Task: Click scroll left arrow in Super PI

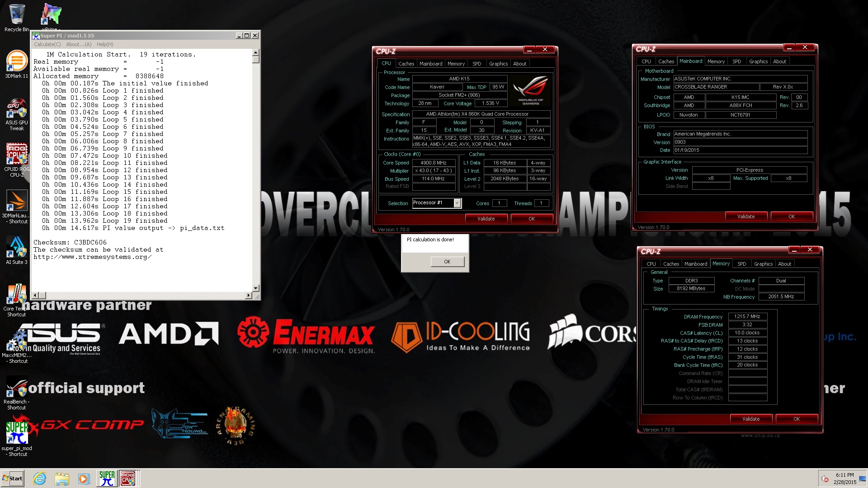Action: 35,296
